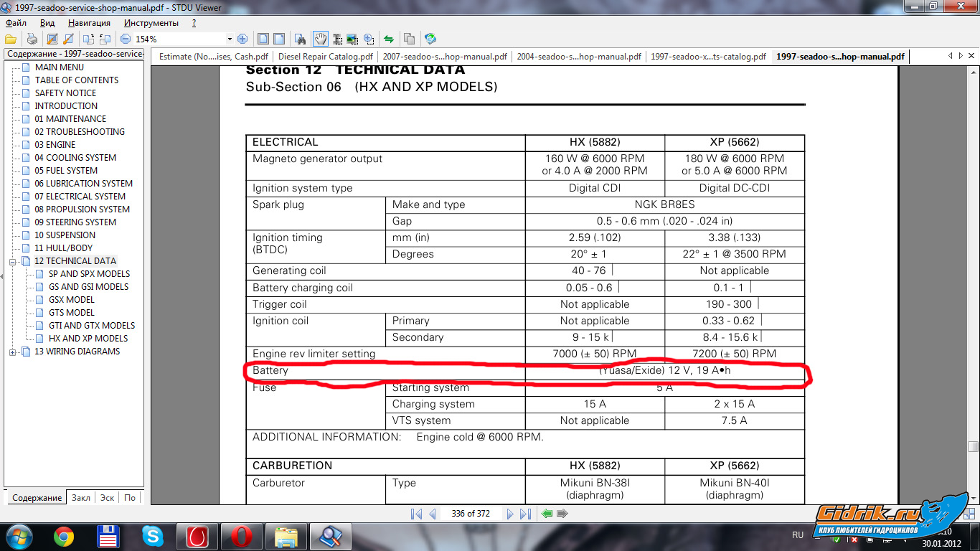Select the Hand pan tool

click(319, 39)
